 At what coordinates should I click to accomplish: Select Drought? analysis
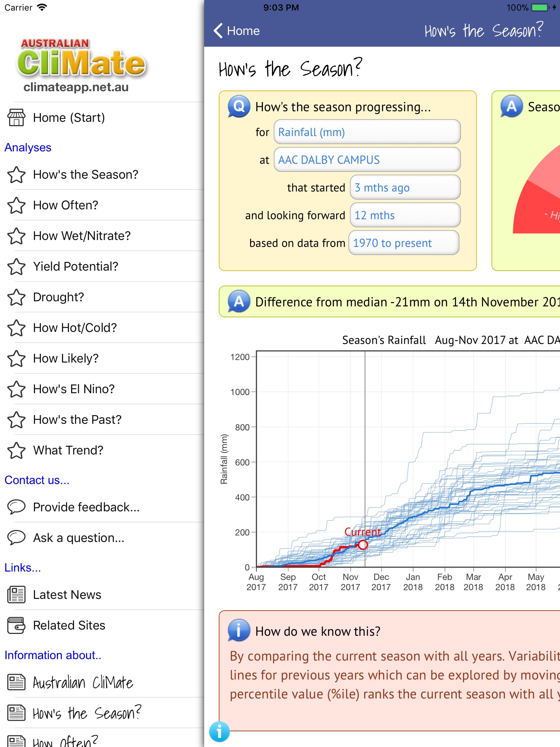coord(102,297)
